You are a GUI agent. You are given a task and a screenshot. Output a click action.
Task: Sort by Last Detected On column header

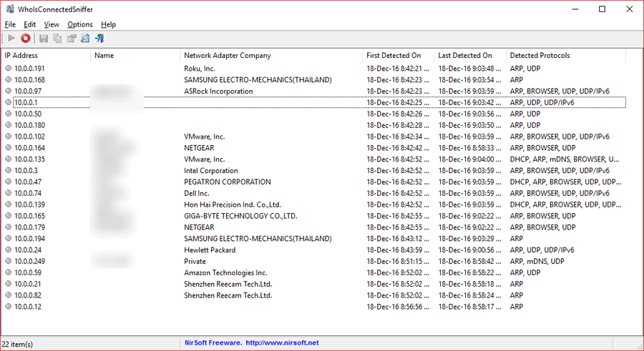[470, 56]
